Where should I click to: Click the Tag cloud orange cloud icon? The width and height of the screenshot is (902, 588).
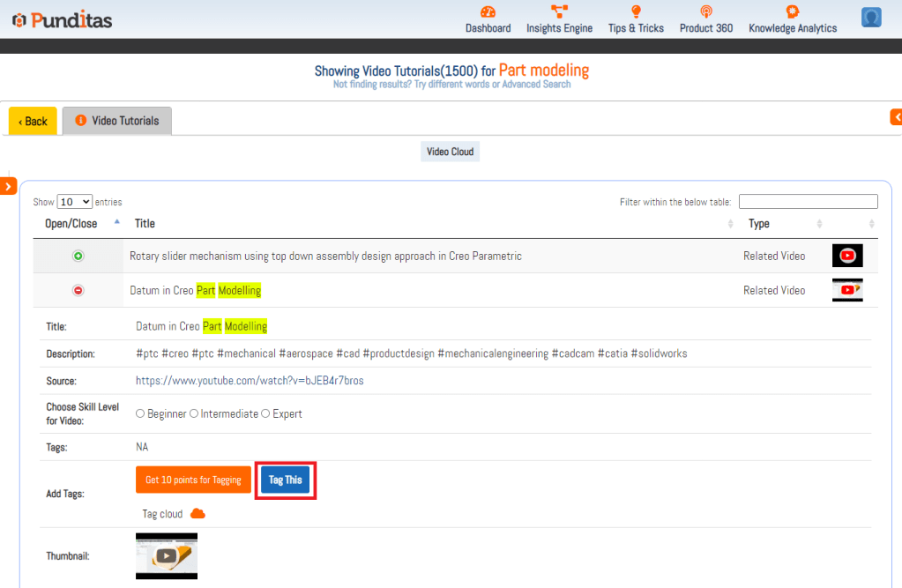pos(198,514)
